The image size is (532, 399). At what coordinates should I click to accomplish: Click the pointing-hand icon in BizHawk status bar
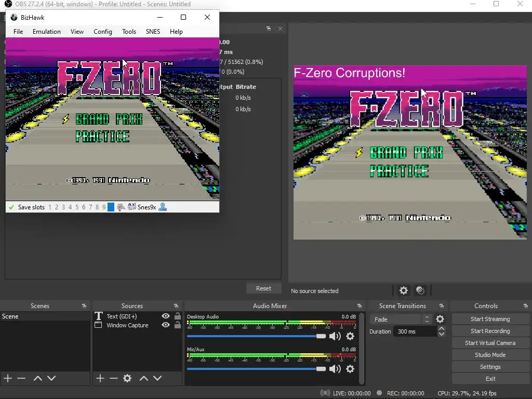tap(121, 207)
